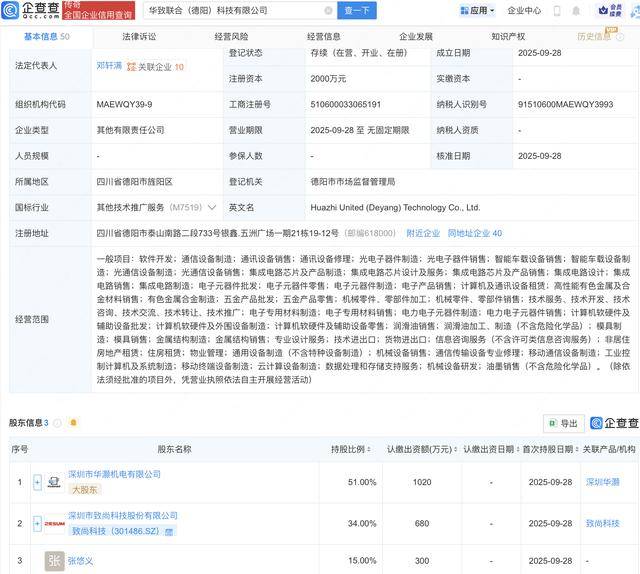This screenshot has width=640, height=574.
Task: Click the 导出 export button in shareholders section
Action: pyautogui.click(x=562, y=423)
